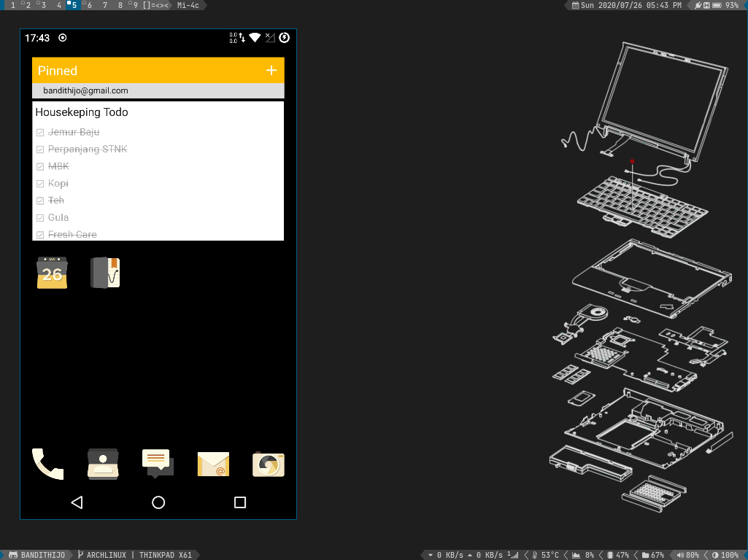Uncheck the Perpanjang STNK checkbox

pos(40,149)
